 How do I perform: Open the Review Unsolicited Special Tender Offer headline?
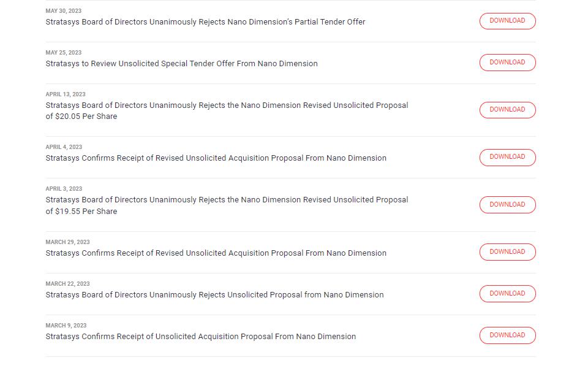point(181,64)
